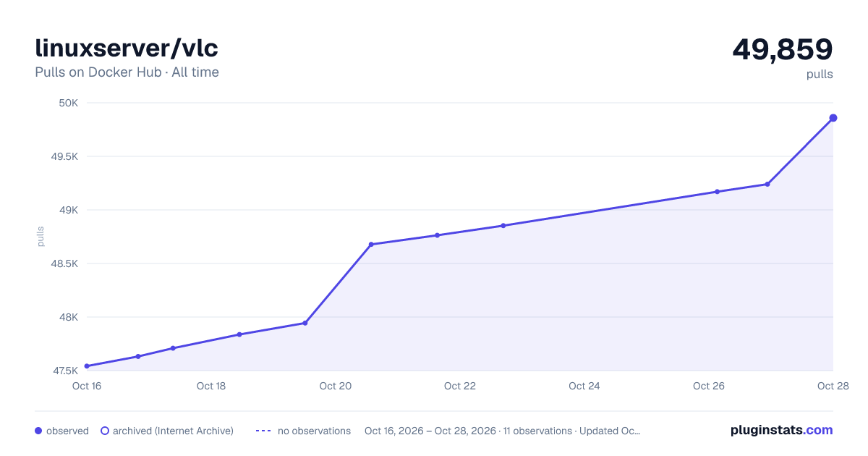Click the 'archived (Internet Archive)' legend label
The image size is (868, 456).
(173, 431)
